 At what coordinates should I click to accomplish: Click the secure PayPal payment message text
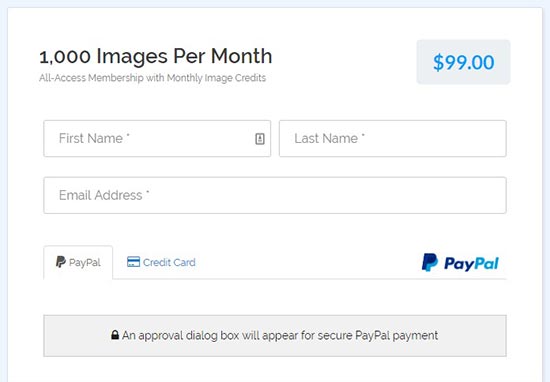coord(280,336)
